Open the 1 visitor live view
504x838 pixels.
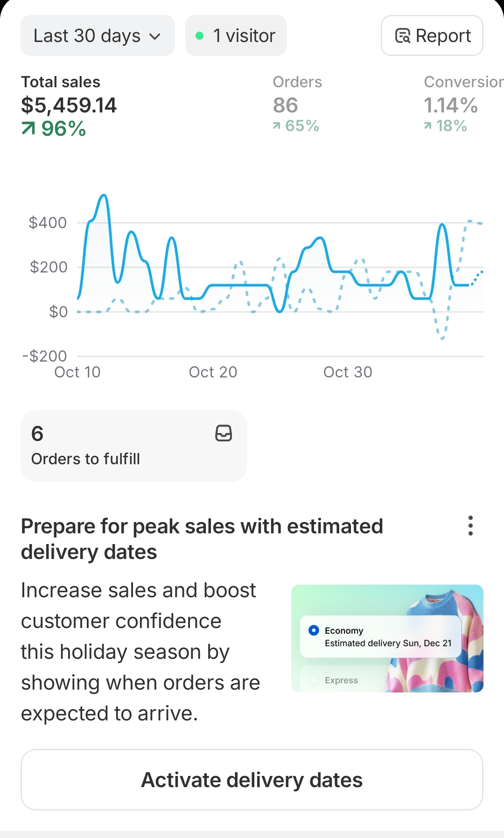click(236, 36)
